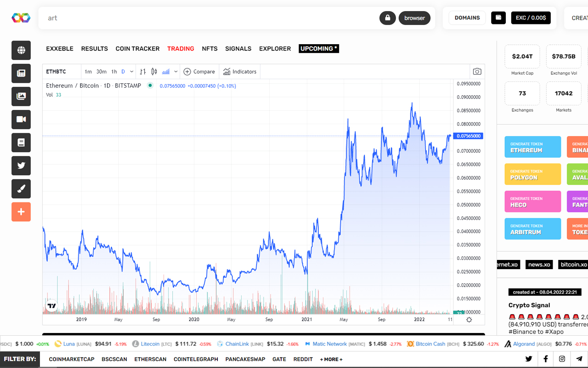Click the TradingView logo on chart
588x368 pixels.
[52, 305]
